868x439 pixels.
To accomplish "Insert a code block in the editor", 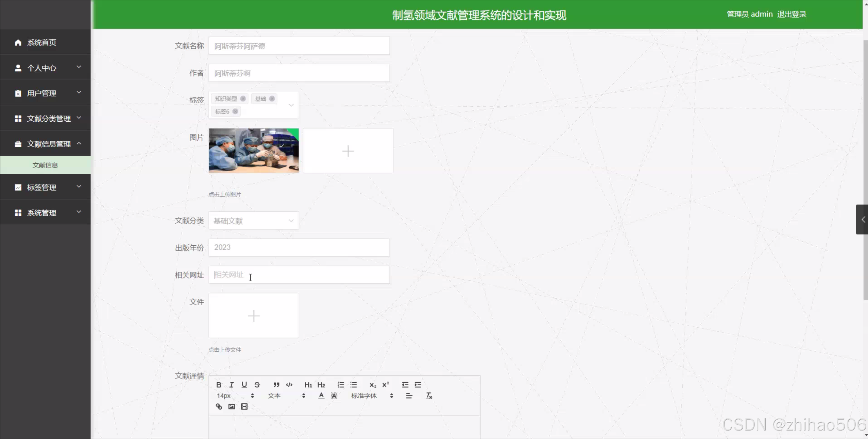I will coord(289,385).
